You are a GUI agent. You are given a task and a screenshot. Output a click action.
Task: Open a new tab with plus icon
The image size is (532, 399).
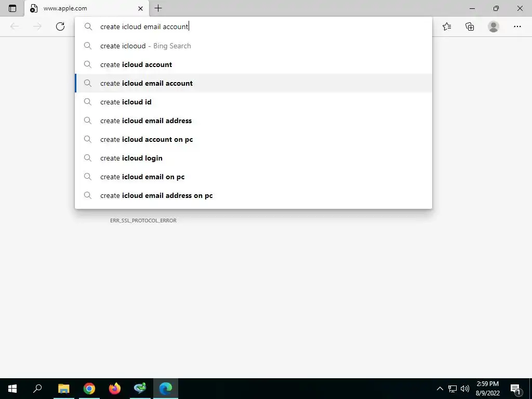[158, 8]
